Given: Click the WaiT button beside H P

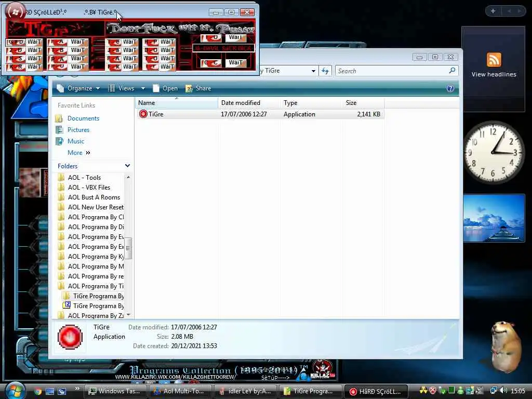Looking at the screenshot, I should click(x=167, y=42).
